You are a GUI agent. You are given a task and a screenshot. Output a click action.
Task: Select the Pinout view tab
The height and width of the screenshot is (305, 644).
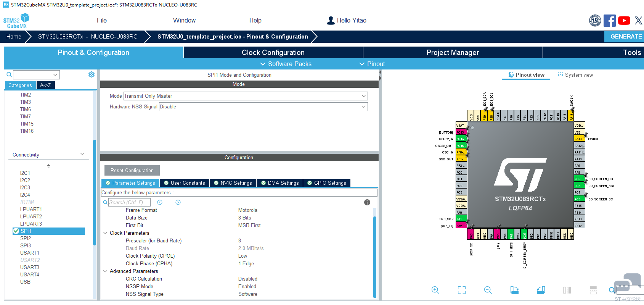click(x=526, y=75)
